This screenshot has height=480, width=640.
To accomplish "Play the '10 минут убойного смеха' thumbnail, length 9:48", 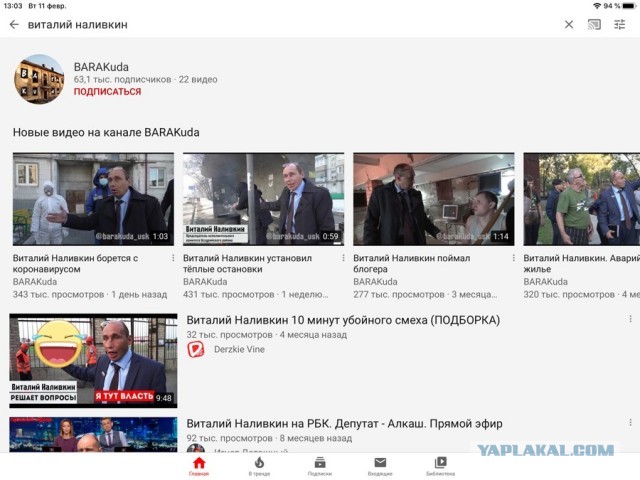I will coord(93,361).
